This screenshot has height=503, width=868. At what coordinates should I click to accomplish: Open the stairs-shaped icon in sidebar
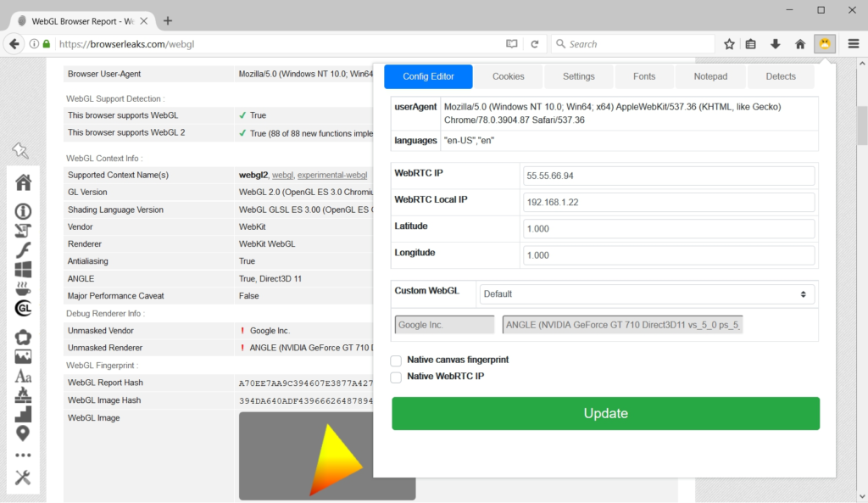point(23,414)
